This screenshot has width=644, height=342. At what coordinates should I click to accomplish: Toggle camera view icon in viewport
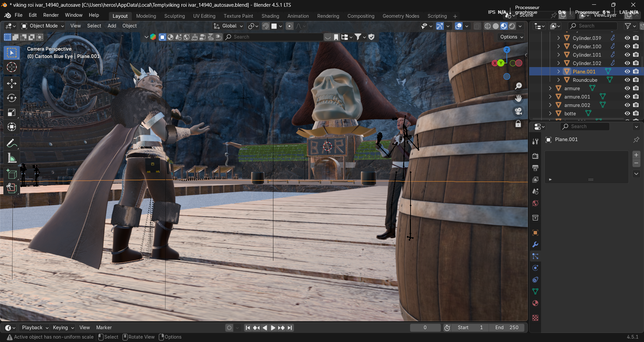pos(519,111)
